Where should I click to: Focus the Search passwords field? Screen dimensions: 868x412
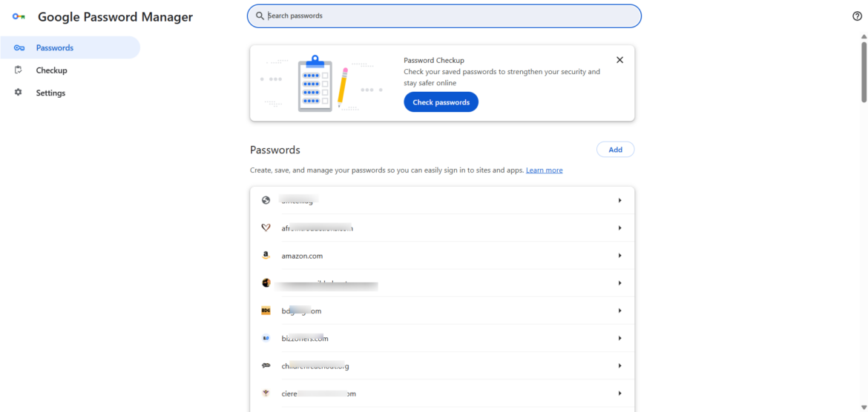(x=445, y=16)
